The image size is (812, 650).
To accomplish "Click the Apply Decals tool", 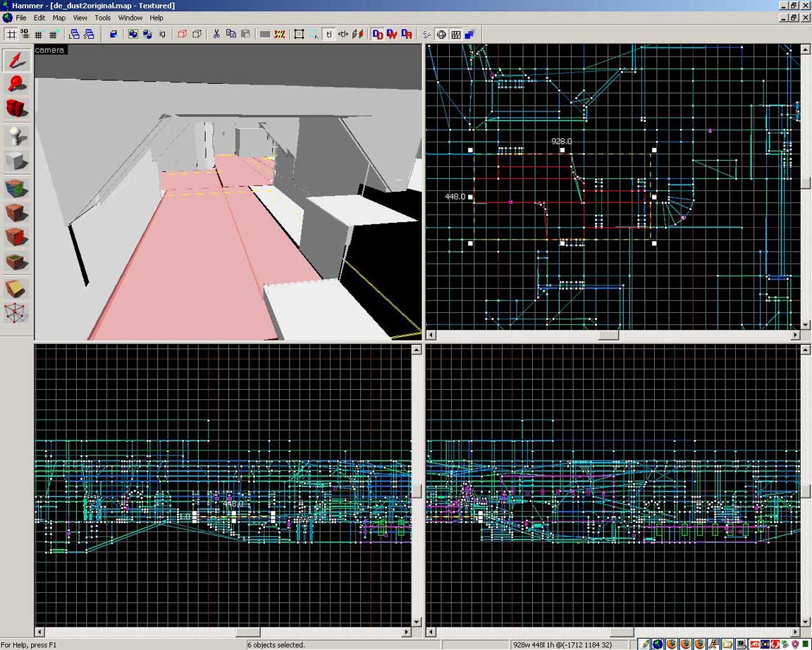I will [x=17, y=238].
